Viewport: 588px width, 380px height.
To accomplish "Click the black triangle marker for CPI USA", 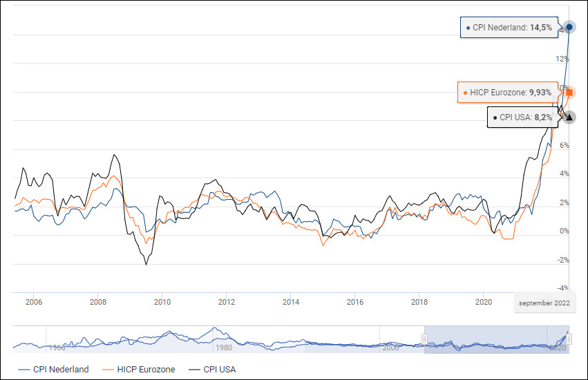I will pos(569,117).
